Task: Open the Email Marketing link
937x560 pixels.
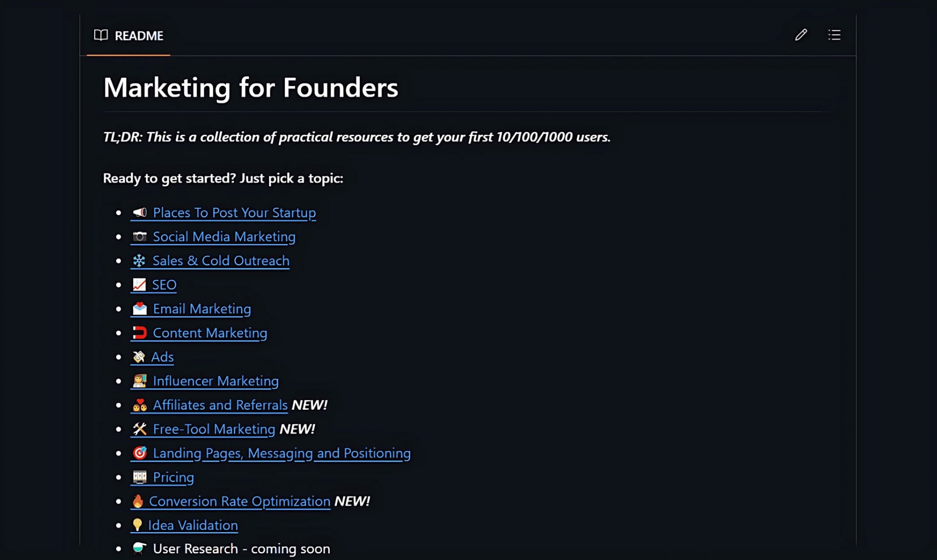Action: point(202,308)
